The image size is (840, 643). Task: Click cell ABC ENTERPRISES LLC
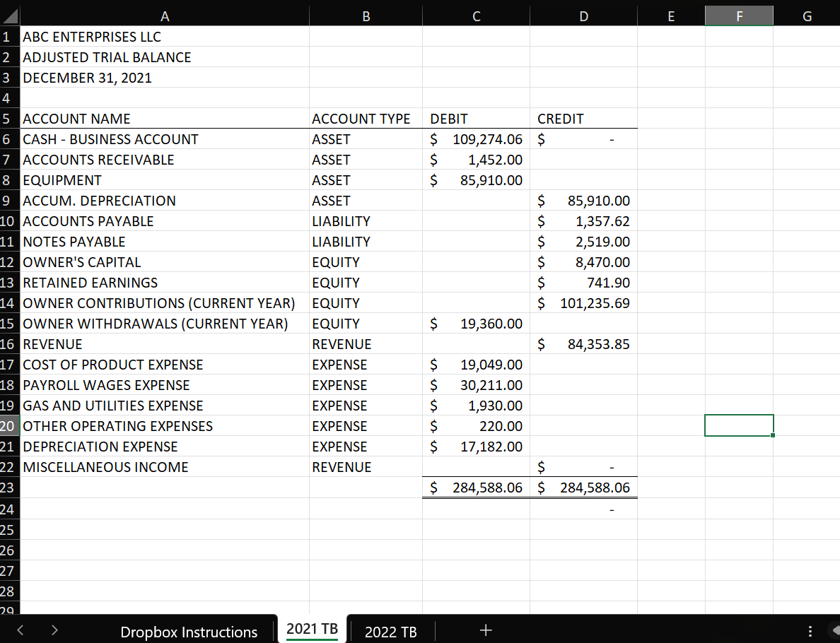click(165, 37)
